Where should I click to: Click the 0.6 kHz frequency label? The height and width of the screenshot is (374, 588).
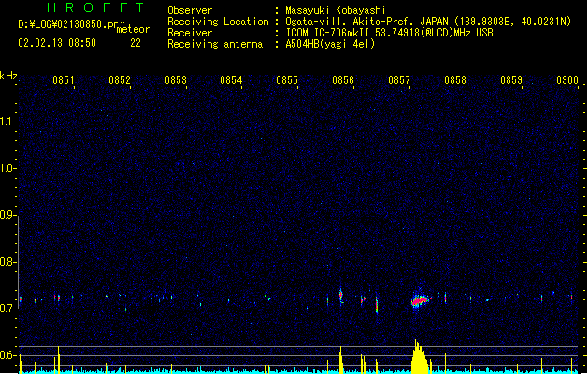(x=8, y=354)
